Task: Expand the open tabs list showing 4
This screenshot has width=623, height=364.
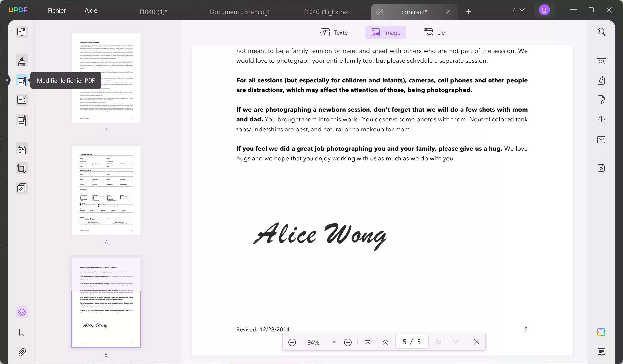Action: [518, 10]
